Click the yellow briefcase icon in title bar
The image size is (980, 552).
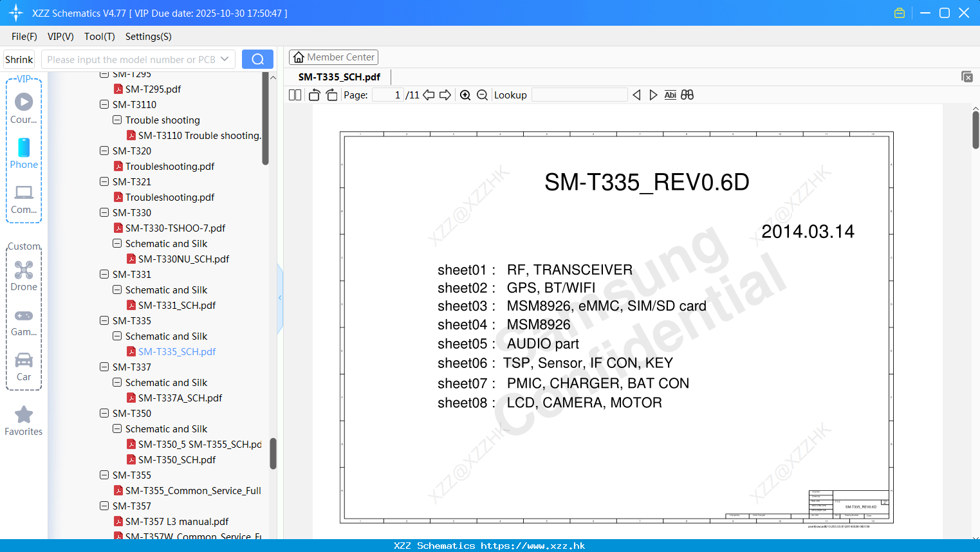pos(900,13)
